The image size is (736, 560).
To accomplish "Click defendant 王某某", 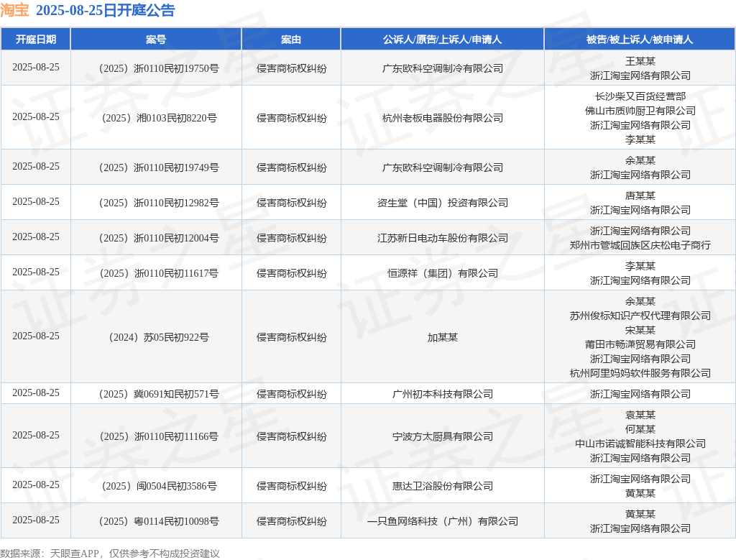I will [640, 61].
